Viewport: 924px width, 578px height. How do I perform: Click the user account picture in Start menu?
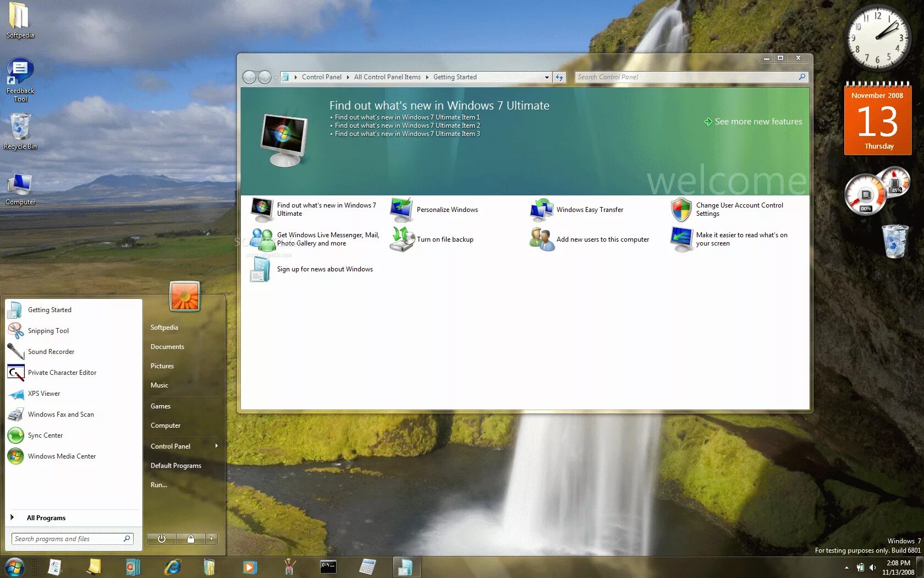(185, 296)
